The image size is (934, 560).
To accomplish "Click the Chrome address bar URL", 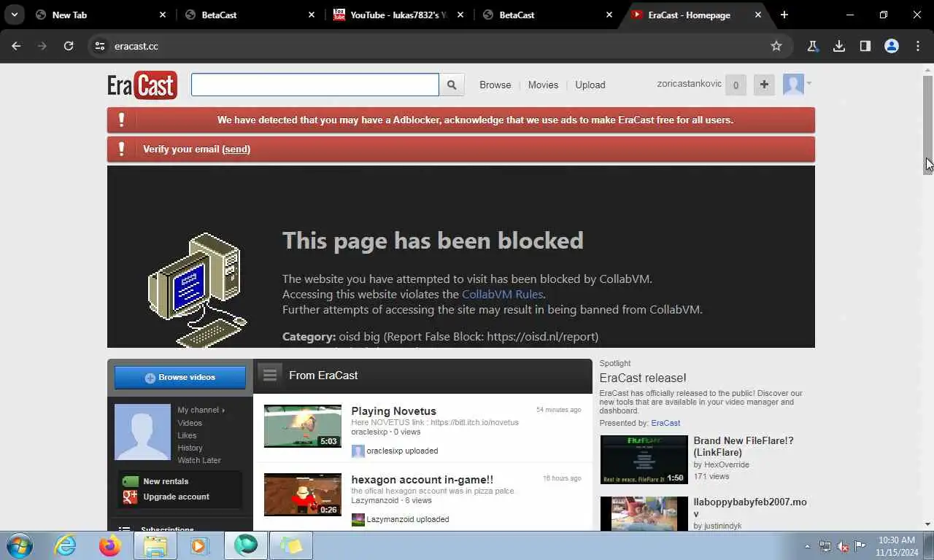I will [136, 46].
